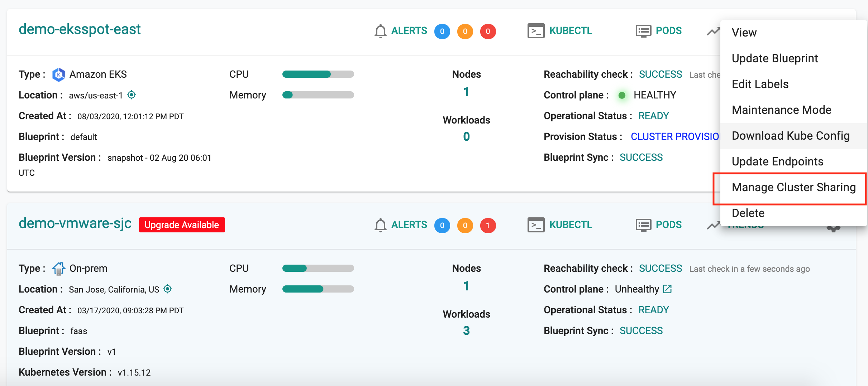The image size is (868, 386).
Task: Click the PODS icon for demo-eksspot-east
Action: click(x=643, y=31)
